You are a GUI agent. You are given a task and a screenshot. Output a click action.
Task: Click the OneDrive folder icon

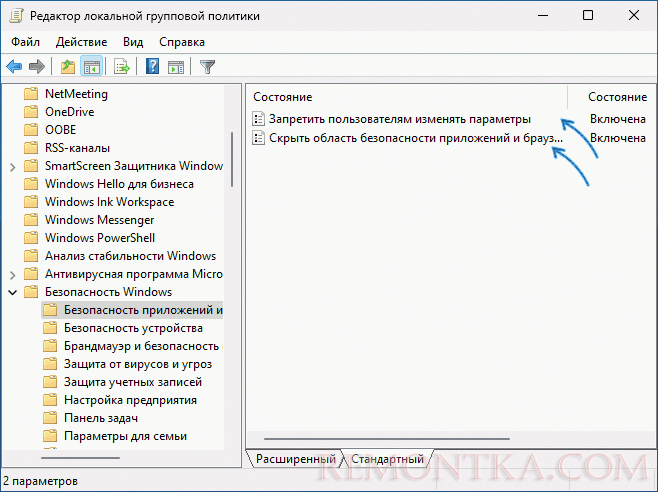coord(31,112)
